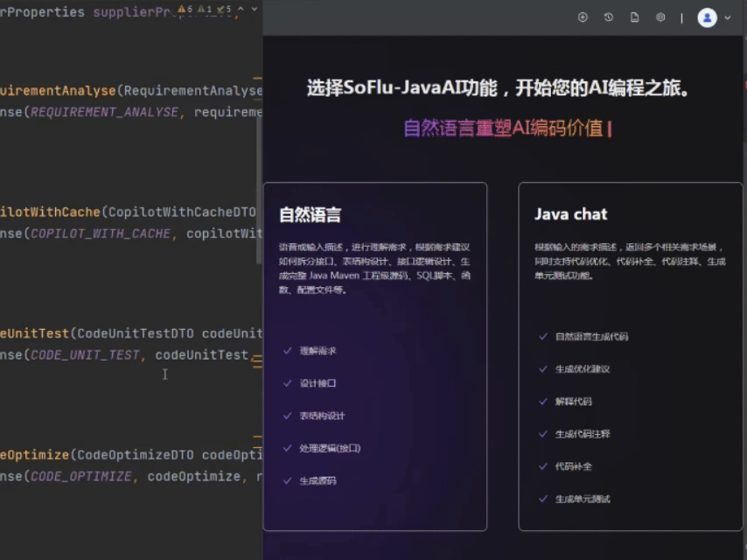Screen dimensions: 747x560
Task: Click the 设计接口 checklist entry
Action: [320, 383]
